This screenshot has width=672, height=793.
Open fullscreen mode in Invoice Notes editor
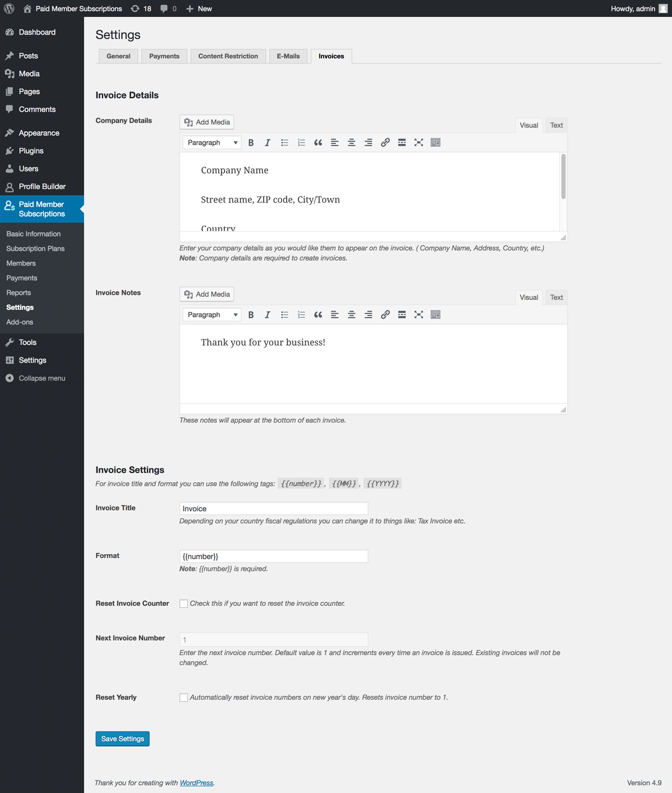(419, 315)
